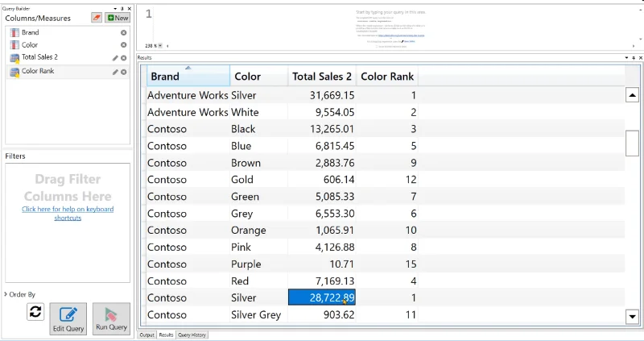Select the cell with value 9,554.05
Screen dimensions: 644x341
coord(322,112)
